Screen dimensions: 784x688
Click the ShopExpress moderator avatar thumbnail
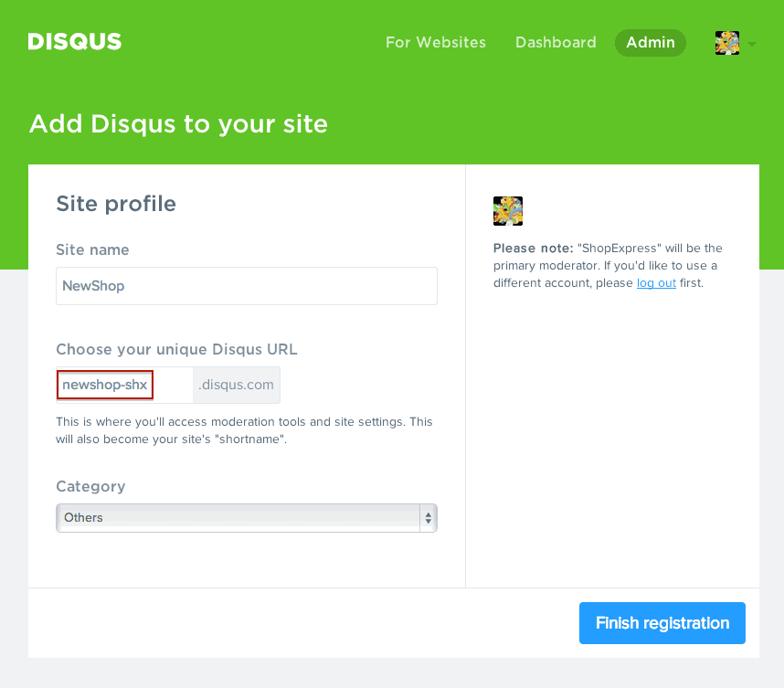point(508,211)
